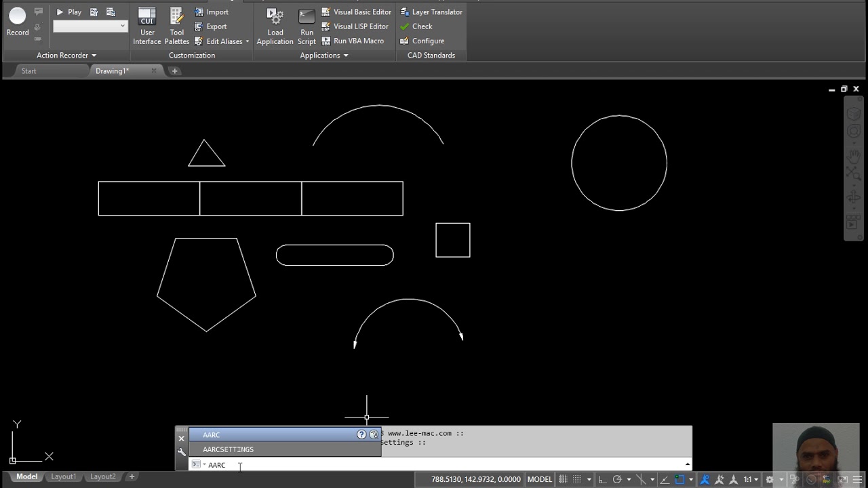Toggle polar tracking

coord(617,479)
